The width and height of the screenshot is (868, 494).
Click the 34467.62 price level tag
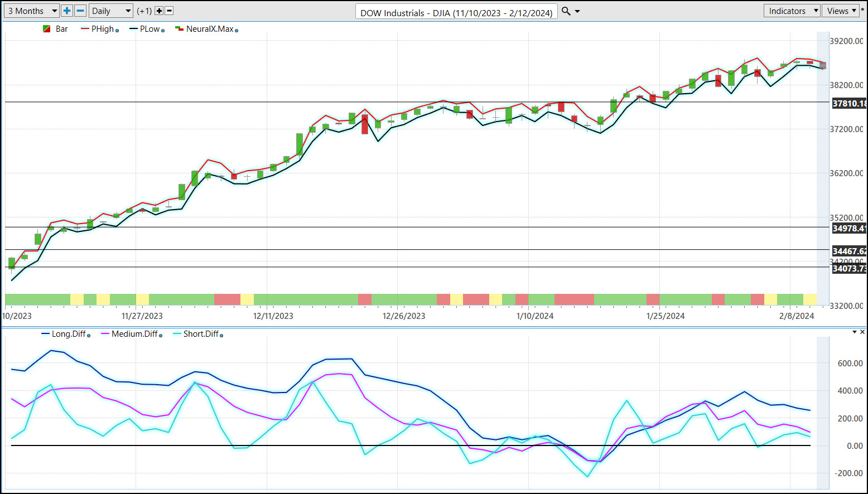click(x=849, y=251)
